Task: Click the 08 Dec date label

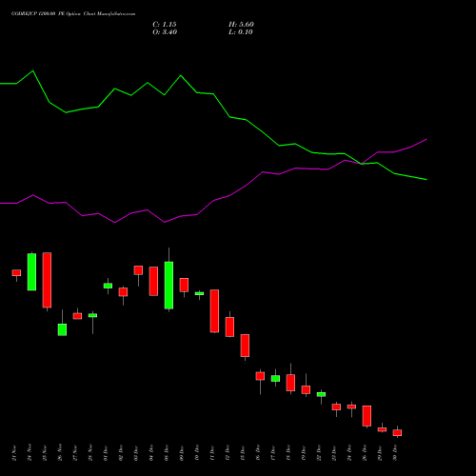Action: coord(167,453)
